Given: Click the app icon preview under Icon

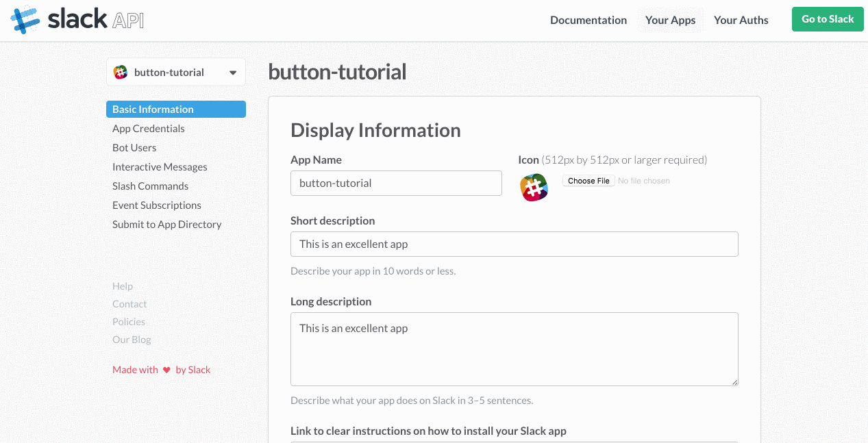Looking at the screenshot, I should click(534, 187).
